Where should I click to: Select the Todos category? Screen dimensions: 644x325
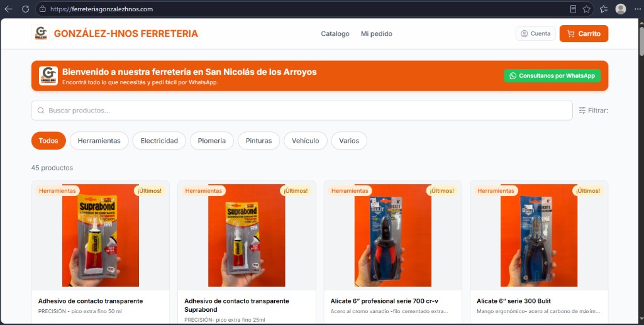(48, 141)
